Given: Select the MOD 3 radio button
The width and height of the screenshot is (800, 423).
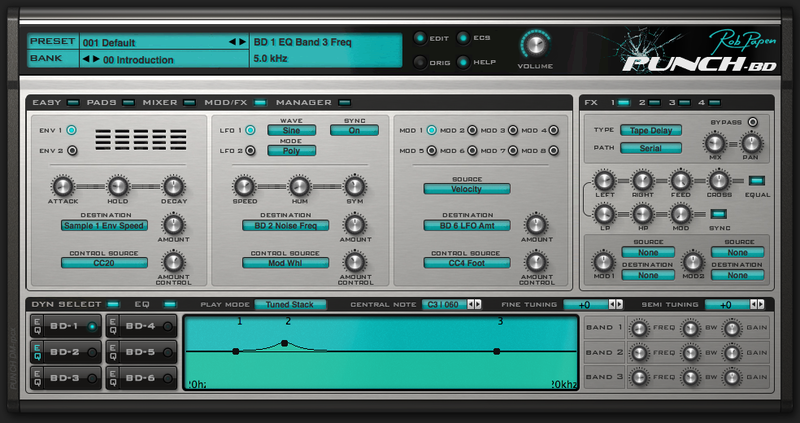Looking at the screenshot, I should pyautogui.click(x=513, y=130).
